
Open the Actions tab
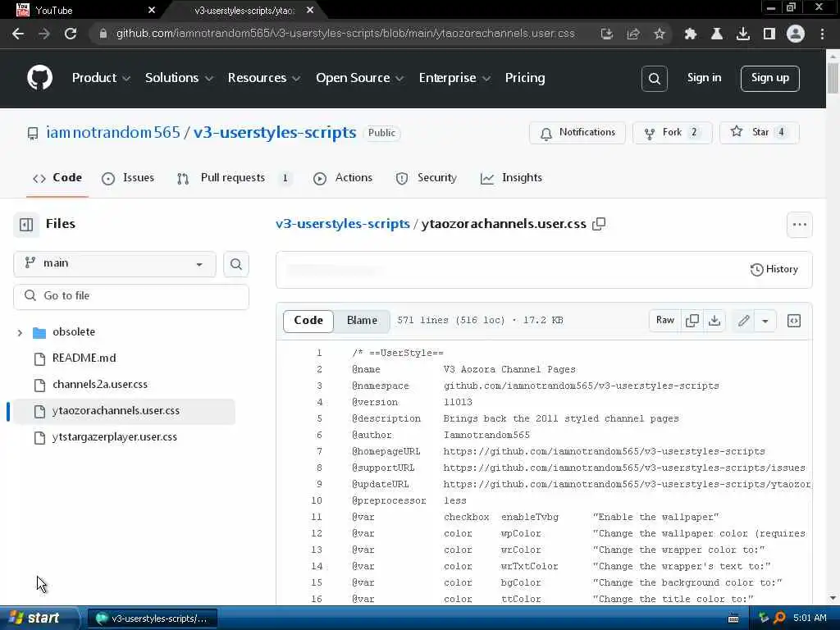[x=343, y=178]
